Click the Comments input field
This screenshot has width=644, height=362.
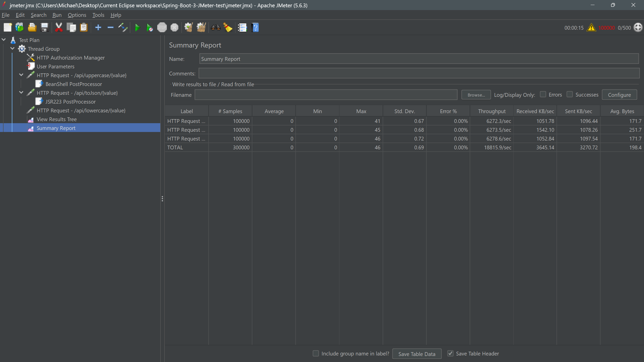click(419, 73)
